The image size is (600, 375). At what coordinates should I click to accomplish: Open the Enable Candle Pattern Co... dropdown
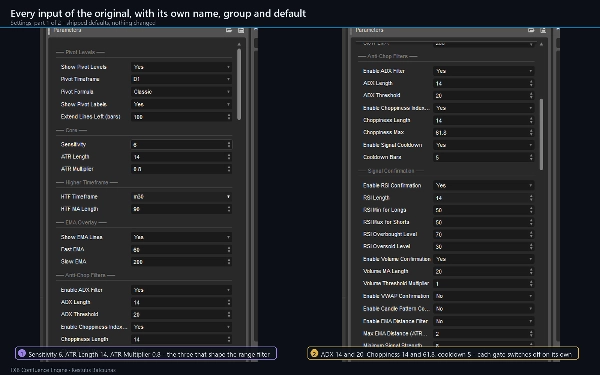click(x=484, y=309)
